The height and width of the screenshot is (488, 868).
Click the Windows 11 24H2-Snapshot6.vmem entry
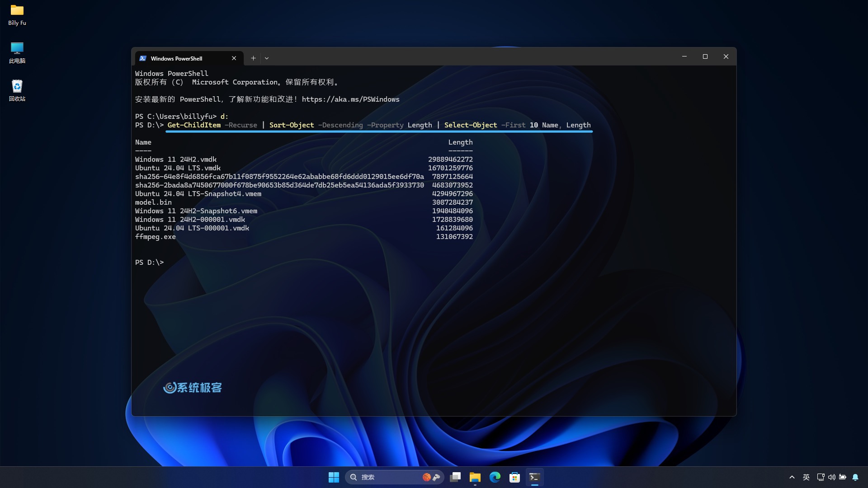(196, 211)
